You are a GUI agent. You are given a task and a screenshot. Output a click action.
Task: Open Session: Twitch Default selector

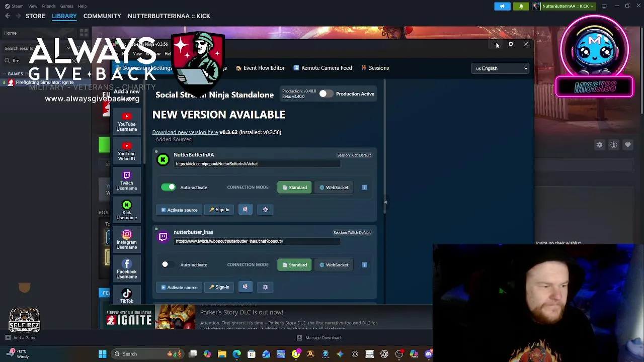click(352, 233)
